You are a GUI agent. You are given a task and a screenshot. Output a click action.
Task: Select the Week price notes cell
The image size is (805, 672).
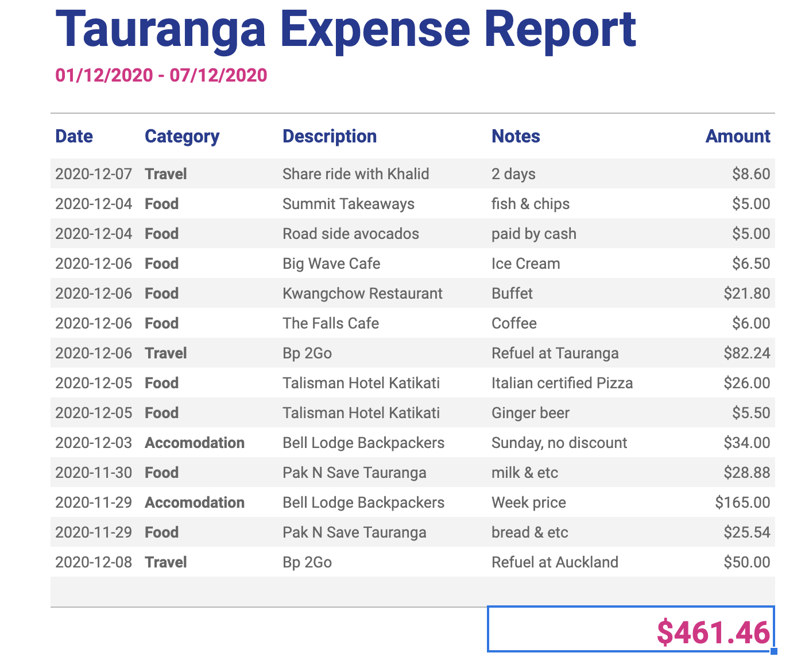(528, 503)
